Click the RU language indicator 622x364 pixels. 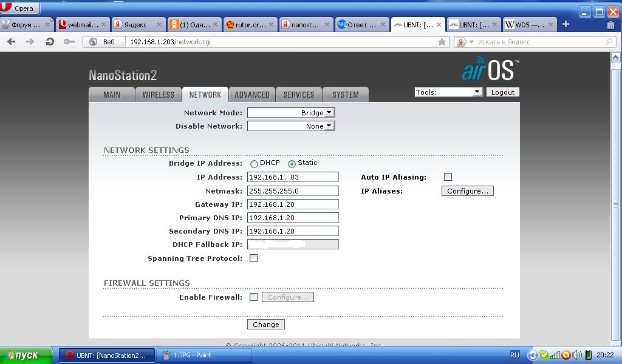[514, 355]
